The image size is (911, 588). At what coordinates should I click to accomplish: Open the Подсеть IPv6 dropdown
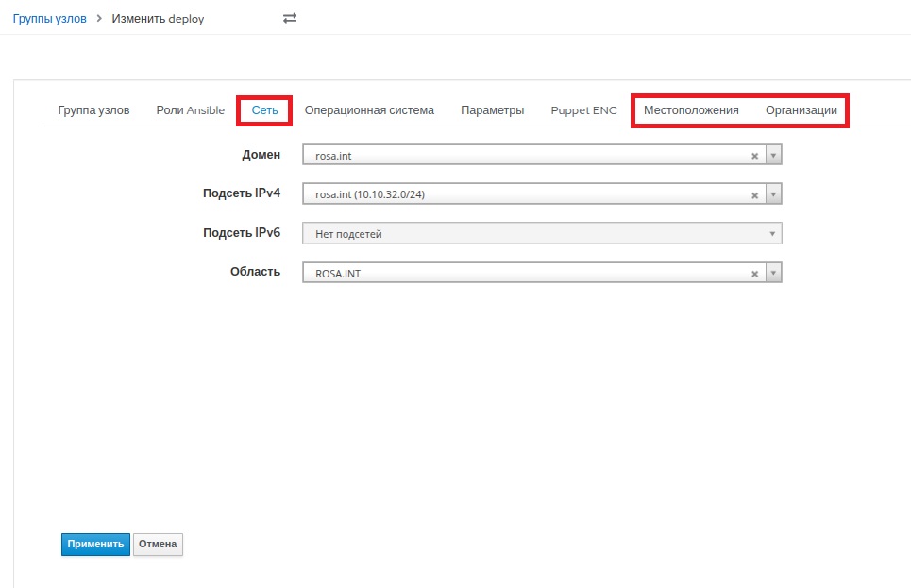tap(542, 234)
